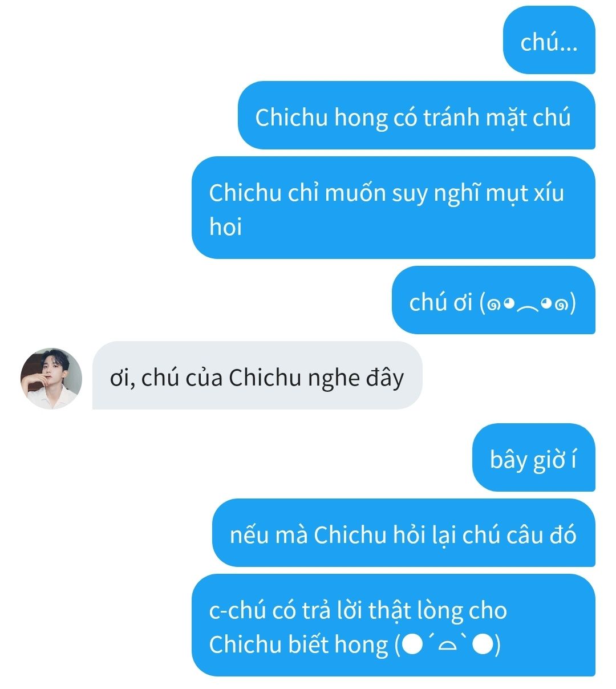Click the "bây giờ í" message bubble
The image size is (616, 689).
pyautogui.click(x=533, y=457)
